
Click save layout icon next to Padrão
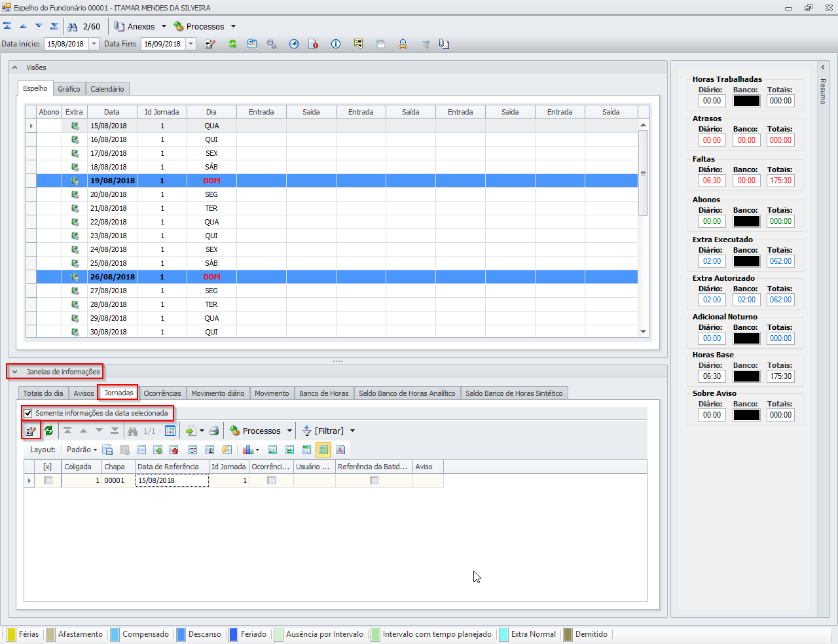click(108, 450)
